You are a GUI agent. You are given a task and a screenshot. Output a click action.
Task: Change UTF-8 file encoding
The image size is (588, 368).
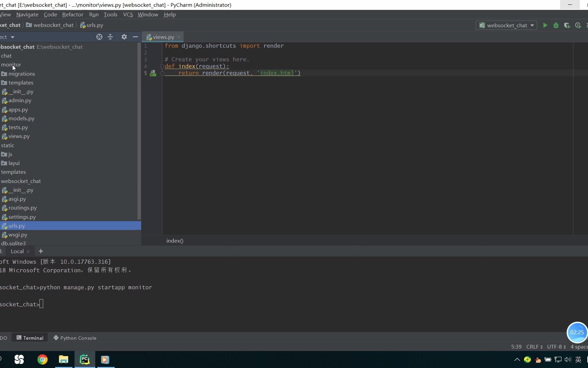[555, 347]
